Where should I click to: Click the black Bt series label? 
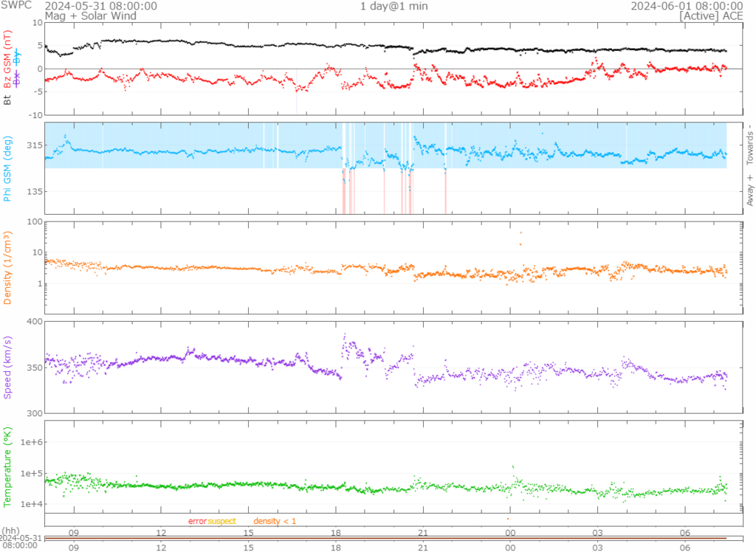(8, 100)
